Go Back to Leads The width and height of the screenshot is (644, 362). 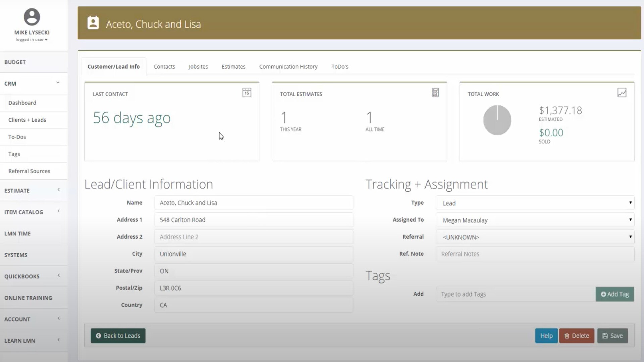(x=118, y=336)
